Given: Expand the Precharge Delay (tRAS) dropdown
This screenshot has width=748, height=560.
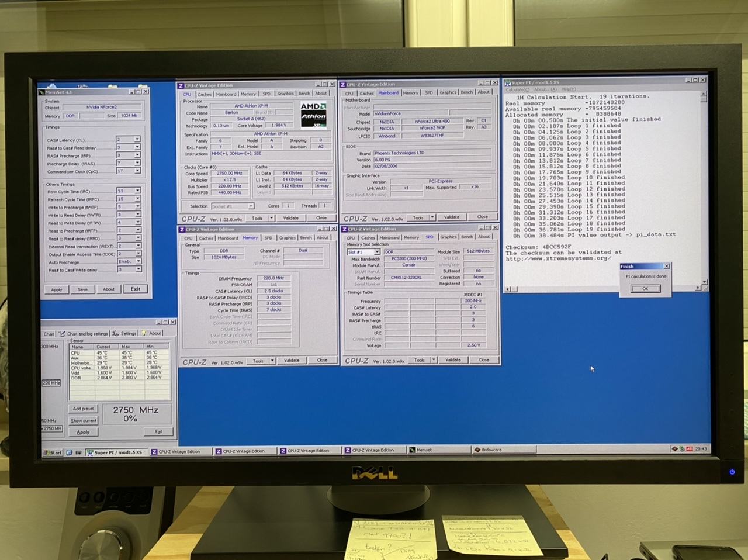Looking at the screenshot, I should [x=137, y=163].
